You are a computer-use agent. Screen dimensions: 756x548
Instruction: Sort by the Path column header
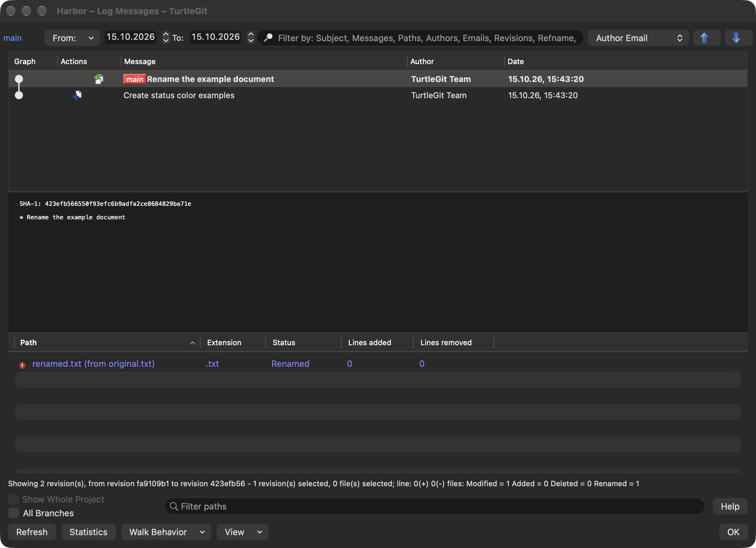[107, 342]
